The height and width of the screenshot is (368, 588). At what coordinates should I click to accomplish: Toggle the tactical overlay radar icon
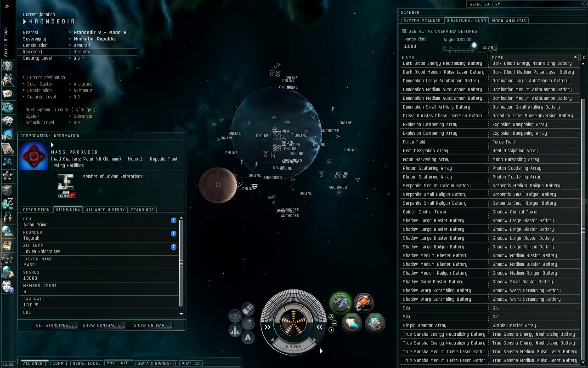pos(248,323)
